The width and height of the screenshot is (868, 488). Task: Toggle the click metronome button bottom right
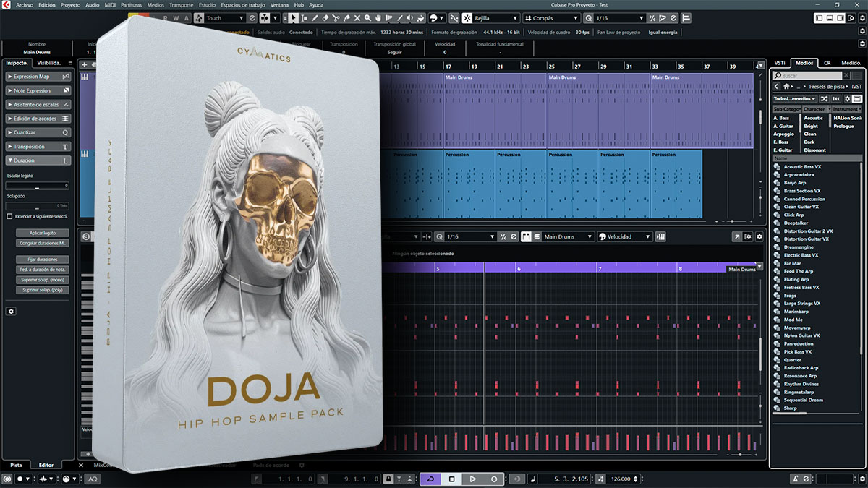[x=795, y=479]
